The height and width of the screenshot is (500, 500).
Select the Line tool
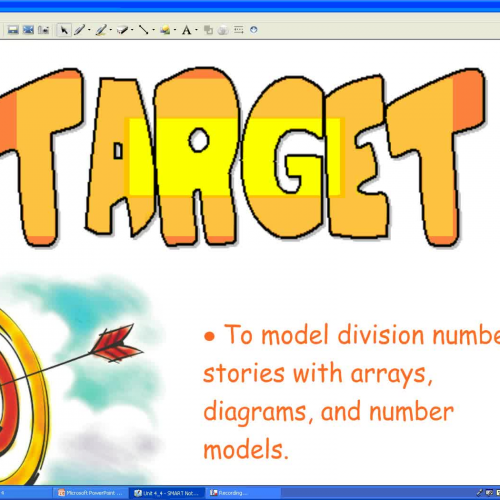144,30
